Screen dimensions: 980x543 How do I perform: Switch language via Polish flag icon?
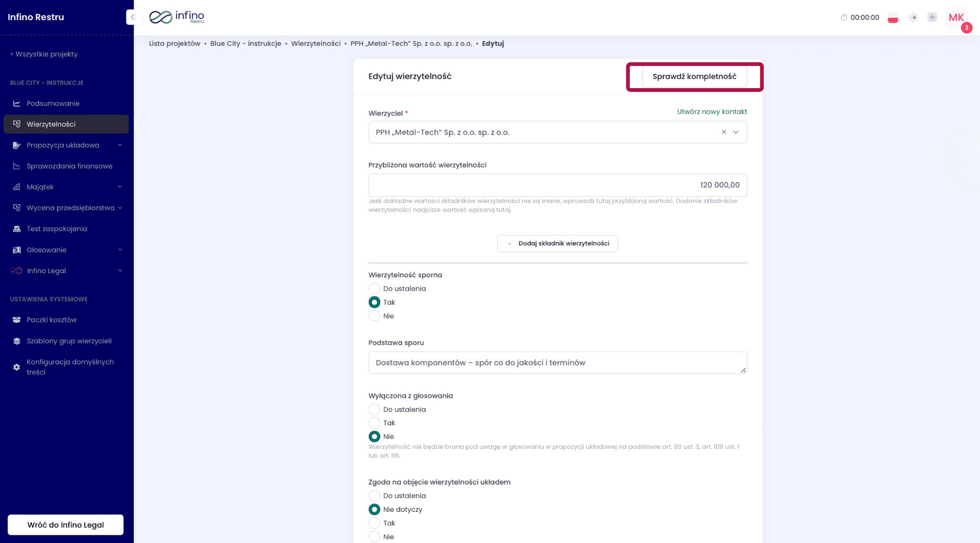click(x=892, y=18)
